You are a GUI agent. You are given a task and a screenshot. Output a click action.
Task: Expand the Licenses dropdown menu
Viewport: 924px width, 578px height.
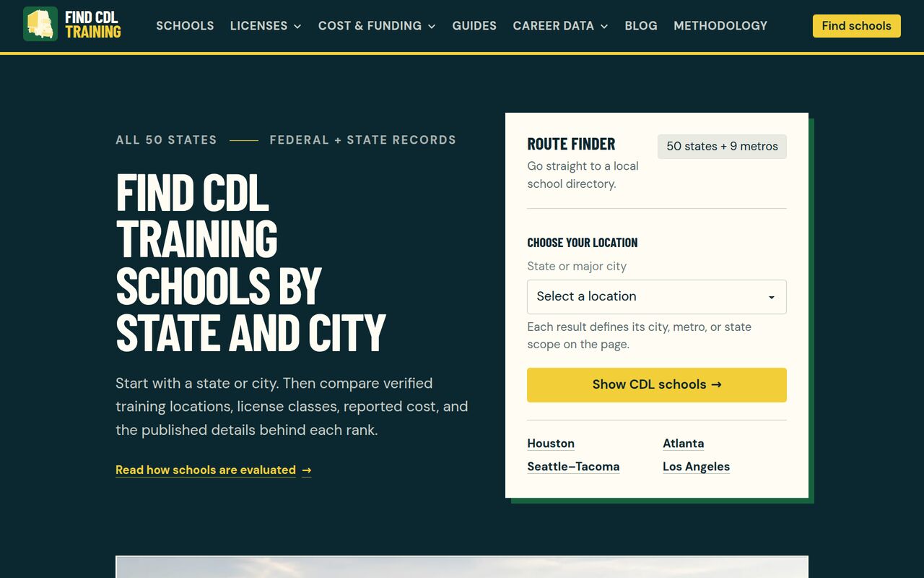[x=266, y=25]
